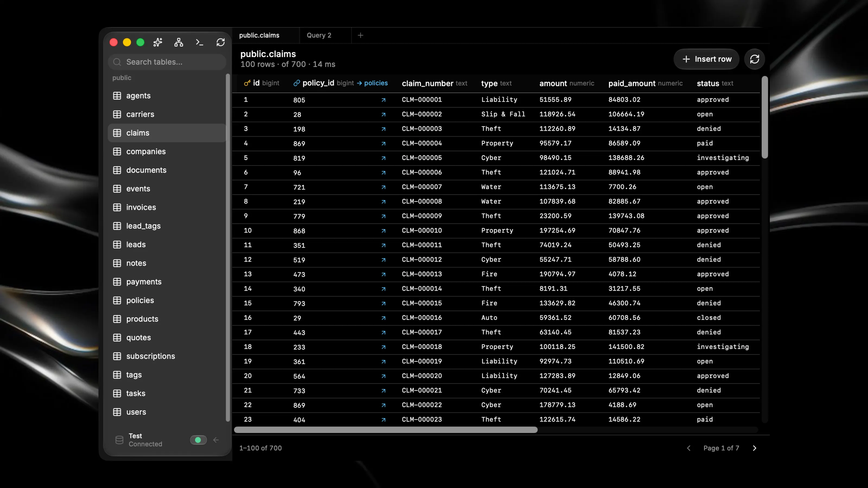Open the payments table in sidebar
This screenshot has width=868, height=488.
(x=167, y=282)
